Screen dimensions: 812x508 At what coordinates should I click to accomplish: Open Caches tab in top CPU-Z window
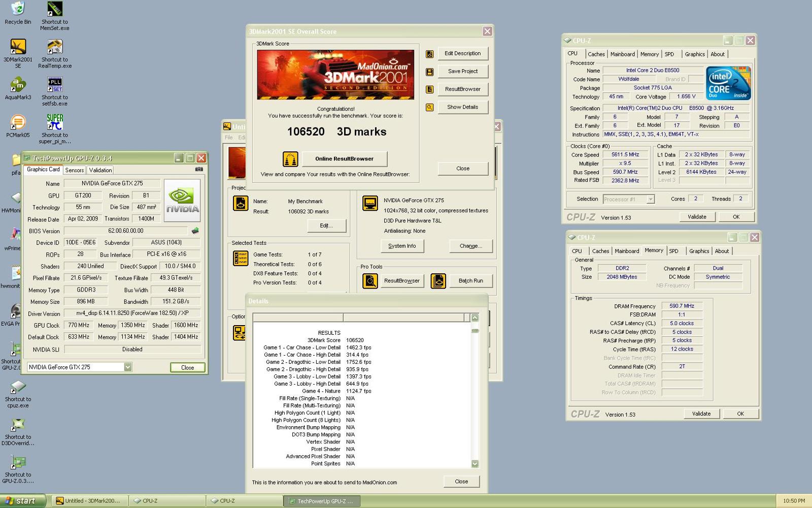coord(596,54)
